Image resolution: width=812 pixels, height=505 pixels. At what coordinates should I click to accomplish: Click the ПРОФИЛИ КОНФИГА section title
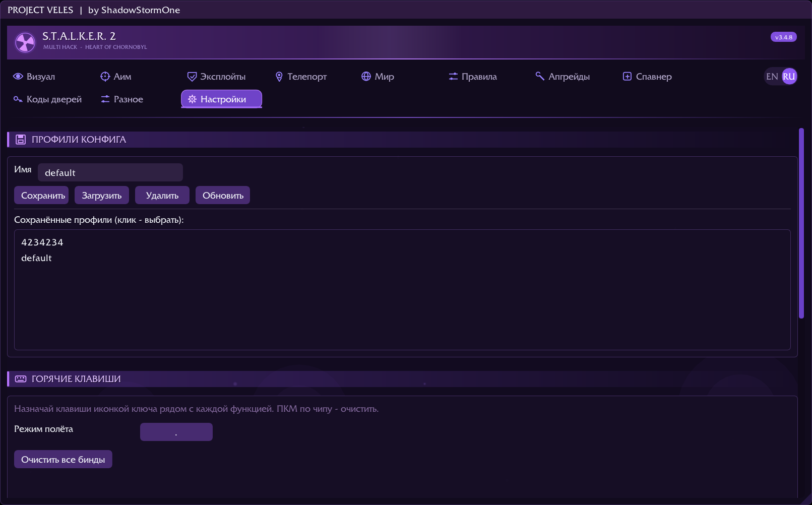[79, 140]
